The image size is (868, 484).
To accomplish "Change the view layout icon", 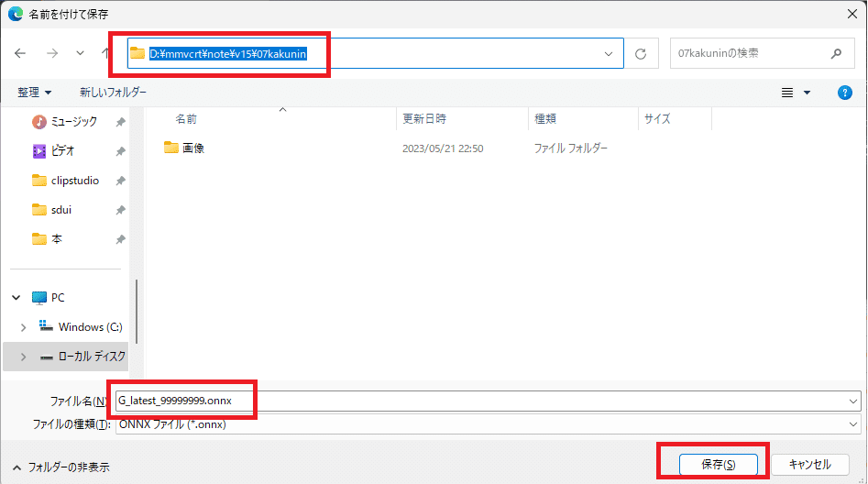I will click(787, 93).
